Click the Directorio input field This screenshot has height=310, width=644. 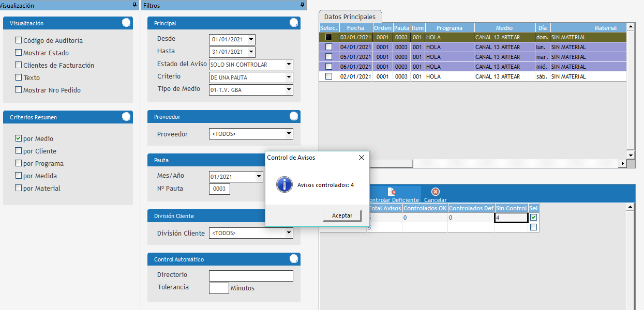tap(251, 275)
